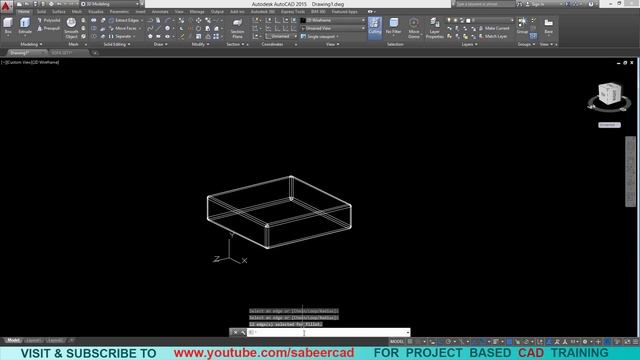Open the Unsaved View dropdown

click(x=333, y=28)
